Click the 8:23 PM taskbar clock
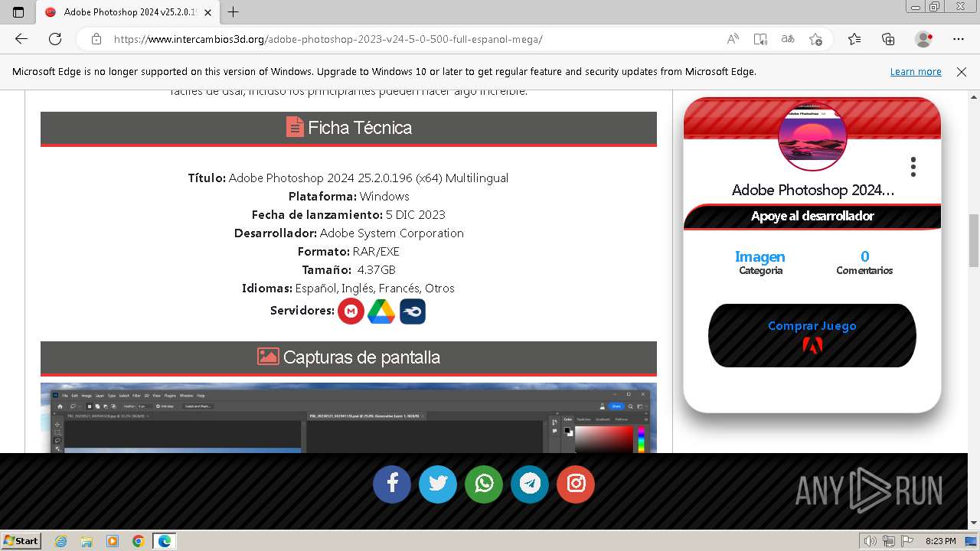The width and height of the screenshot is (980, 551). click(940, 541)
